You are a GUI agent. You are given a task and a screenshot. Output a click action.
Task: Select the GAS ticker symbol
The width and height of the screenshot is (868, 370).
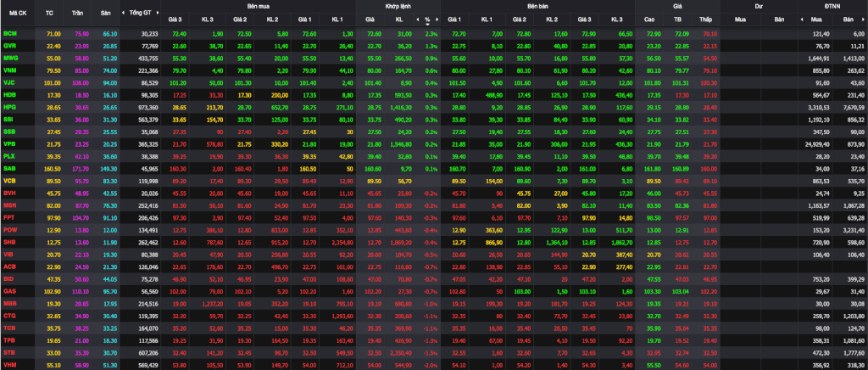tap(9, 291)
